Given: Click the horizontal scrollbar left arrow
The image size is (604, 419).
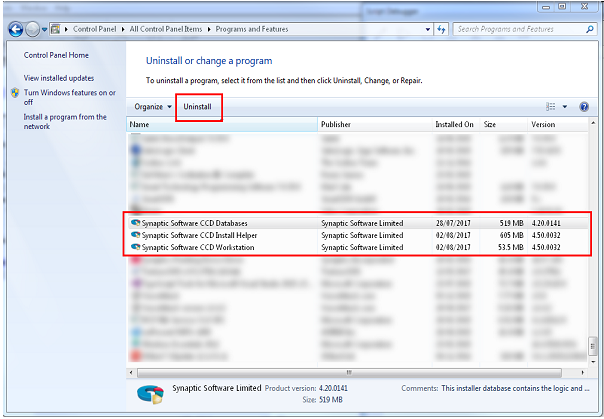Looking at the screenshot, I should (x=131, y=372).
